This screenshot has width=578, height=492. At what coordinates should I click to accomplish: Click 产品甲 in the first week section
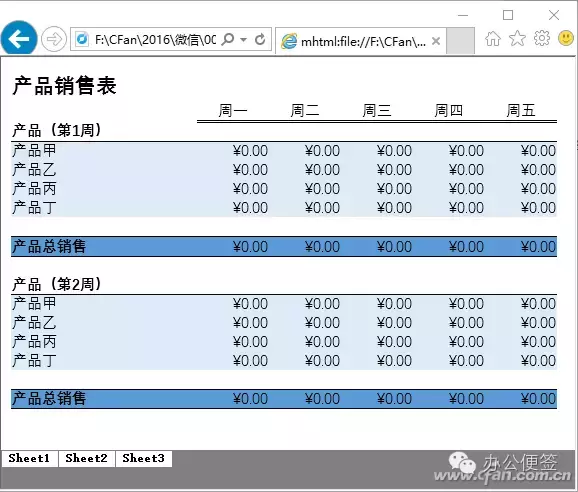(34, 151)
